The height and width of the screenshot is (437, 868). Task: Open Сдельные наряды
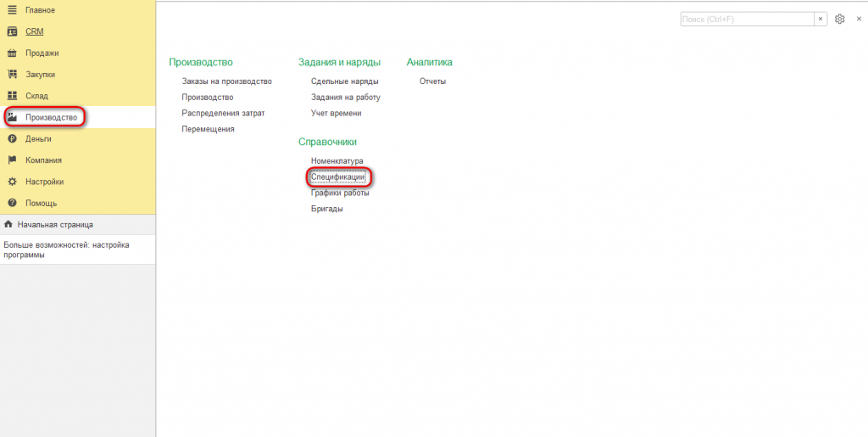345,81
